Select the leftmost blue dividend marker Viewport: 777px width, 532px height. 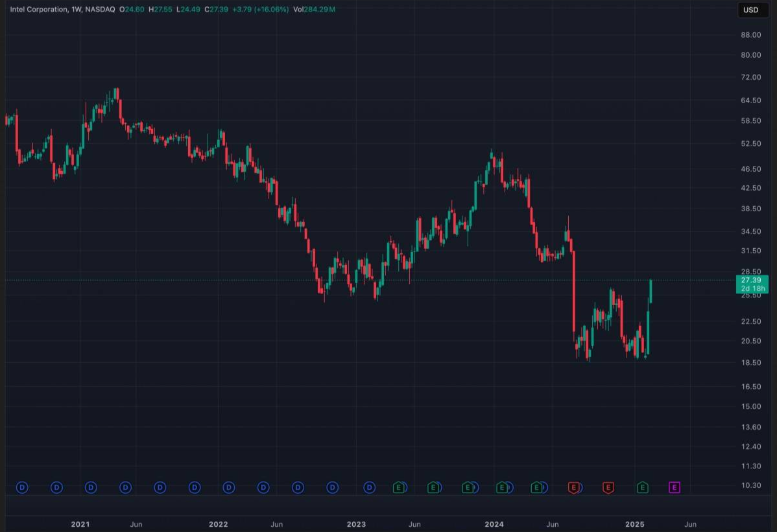(22, 487)
